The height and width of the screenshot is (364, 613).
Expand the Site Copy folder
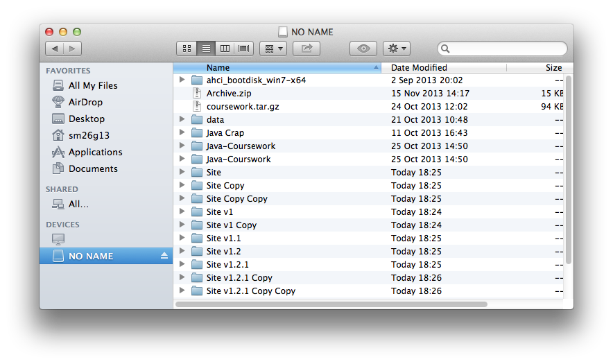pos(182,185)
